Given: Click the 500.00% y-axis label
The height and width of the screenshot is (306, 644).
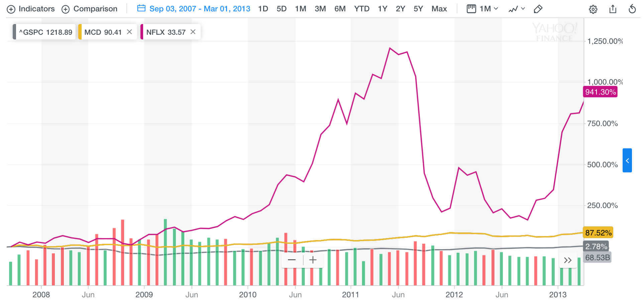Looking at the screenshot, I should 603,164.
